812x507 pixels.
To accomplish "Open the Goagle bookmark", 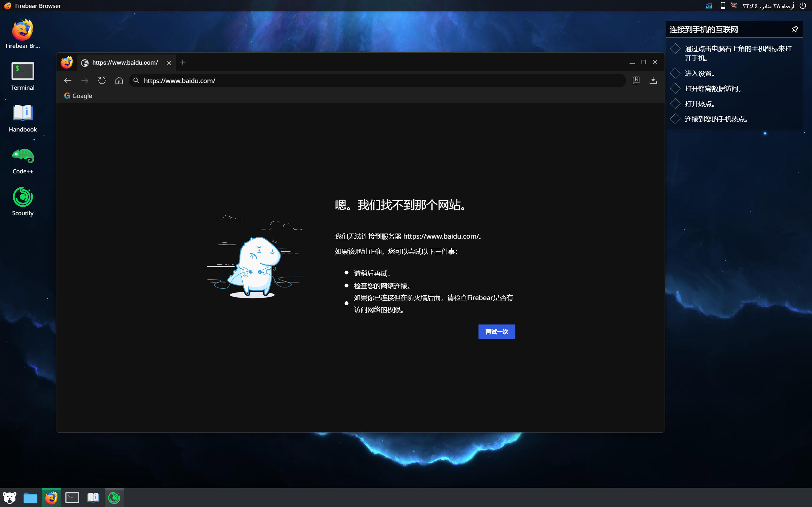I will tap(78, 96).
